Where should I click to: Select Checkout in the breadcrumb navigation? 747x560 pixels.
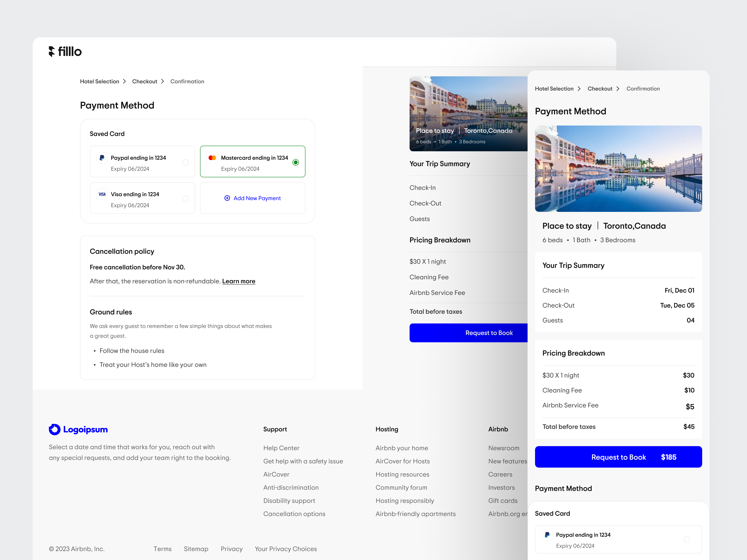point(145,81)
